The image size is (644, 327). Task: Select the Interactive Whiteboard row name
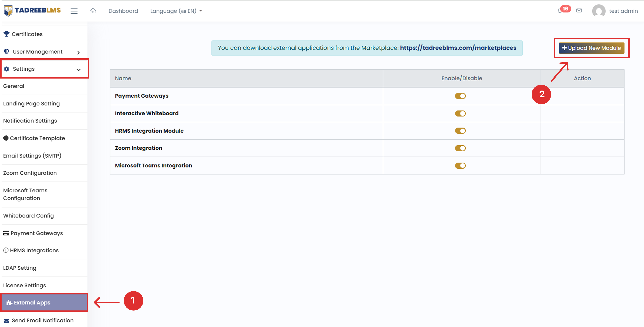(147, 113)
